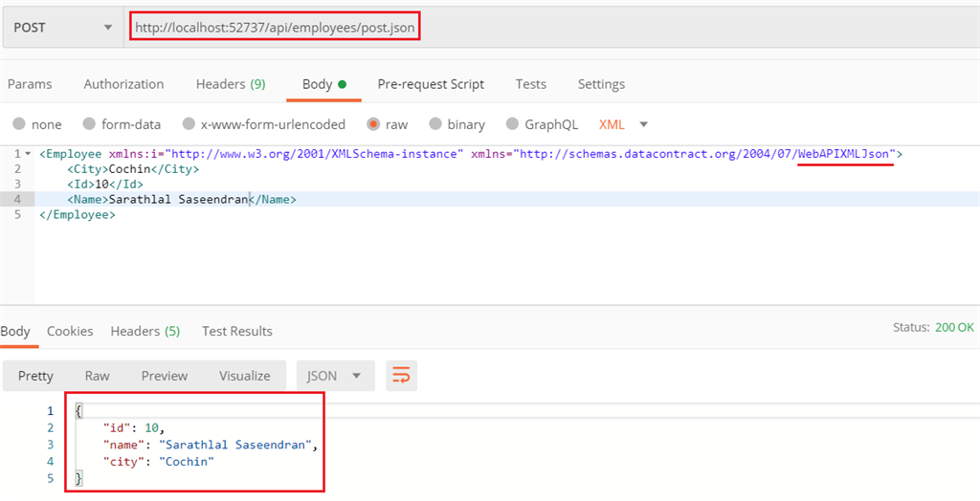Toggle response word wrap icon

401,376
